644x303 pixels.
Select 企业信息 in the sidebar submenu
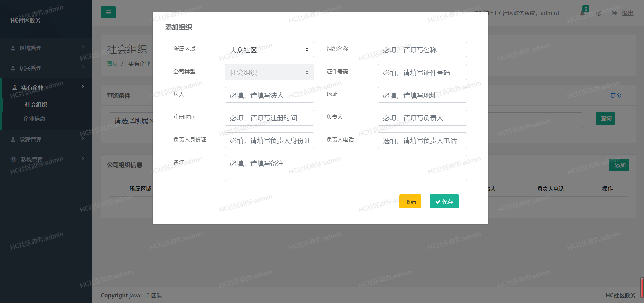(34, 119)
